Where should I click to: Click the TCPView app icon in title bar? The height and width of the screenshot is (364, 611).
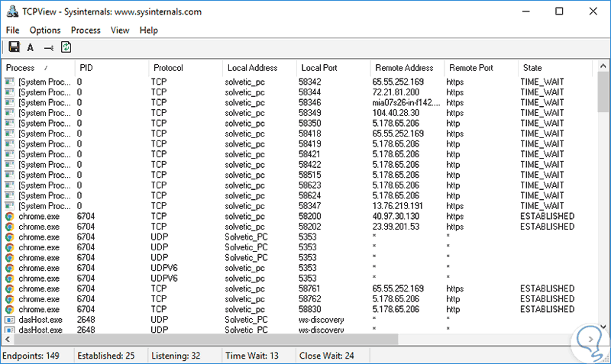pos(12,11)
